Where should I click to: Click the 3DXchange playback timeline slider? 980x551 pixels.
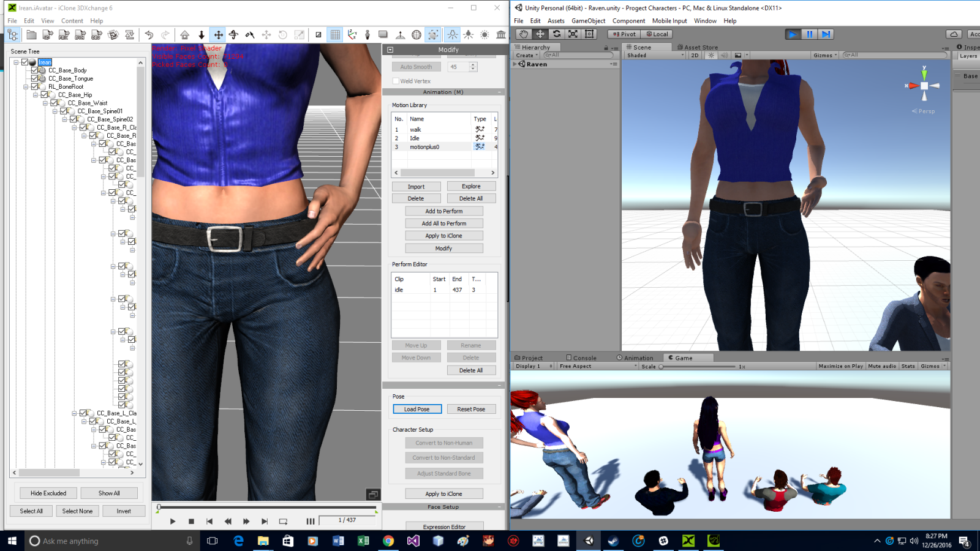tap(268, 508)
